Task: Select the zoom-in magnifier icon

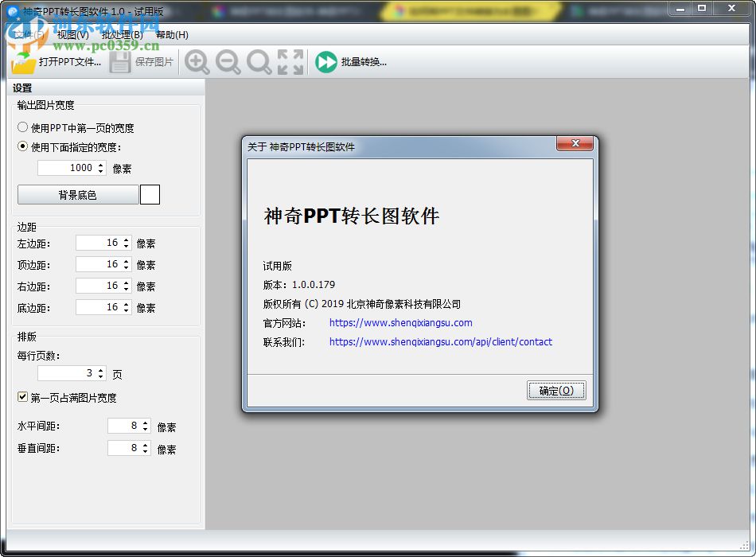Action: tap(197, 61)
